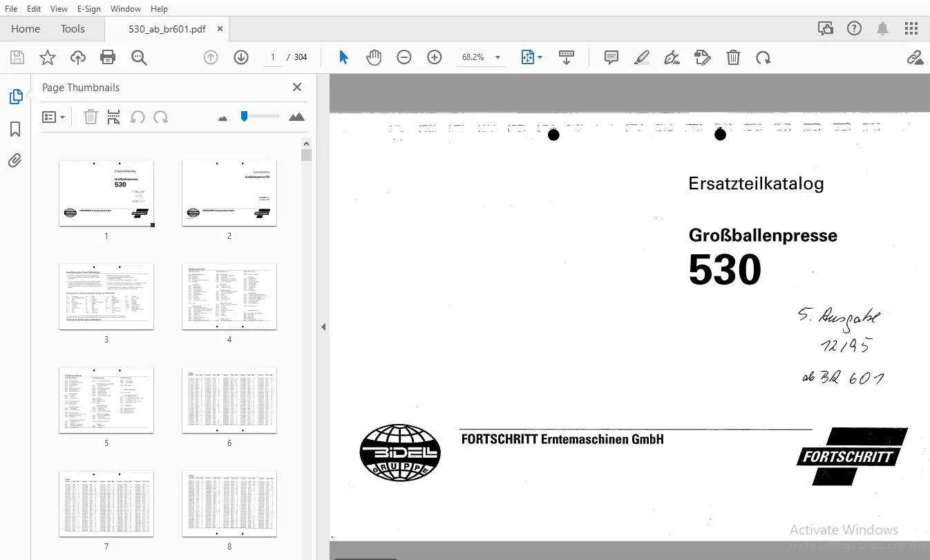930x560 pixels.
Task: Delete page using toolbar trash icon
Action: point(733,57)
